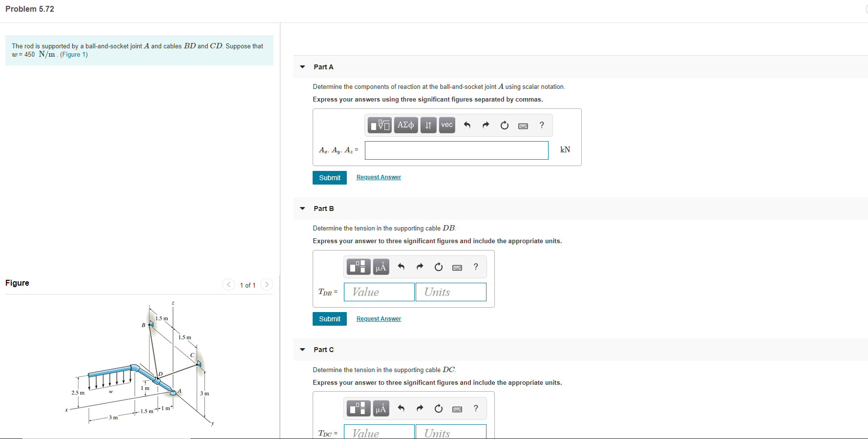Reset the Part B answer fields
The image size is (868, 439).
click(439, 267)
